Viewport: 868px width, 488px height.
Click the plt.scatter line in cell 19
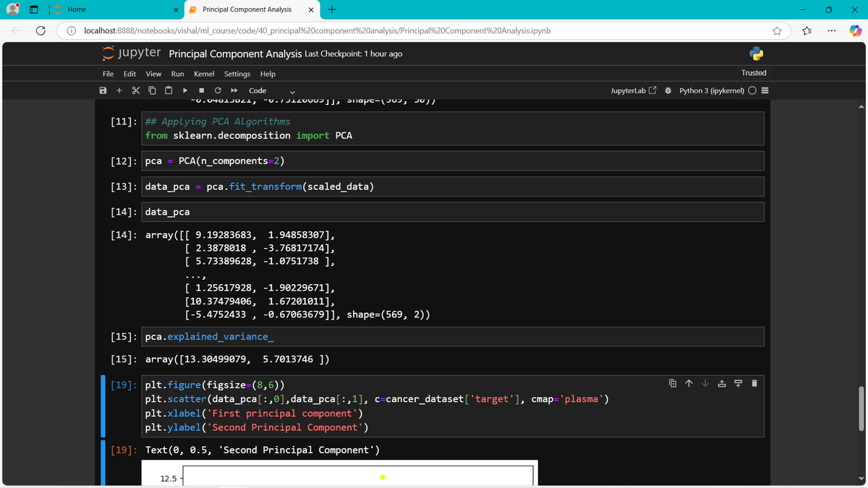point(377,399)
